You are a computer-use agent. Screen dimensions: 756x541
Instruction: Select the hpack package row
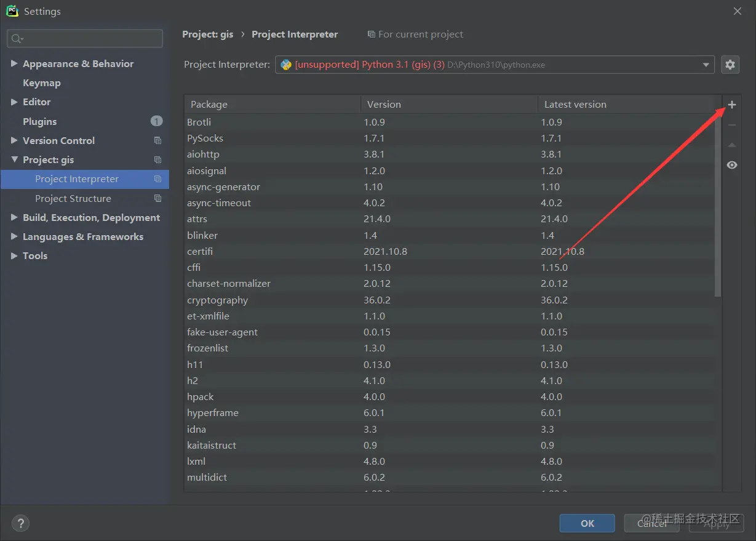(x=449, y=396)
